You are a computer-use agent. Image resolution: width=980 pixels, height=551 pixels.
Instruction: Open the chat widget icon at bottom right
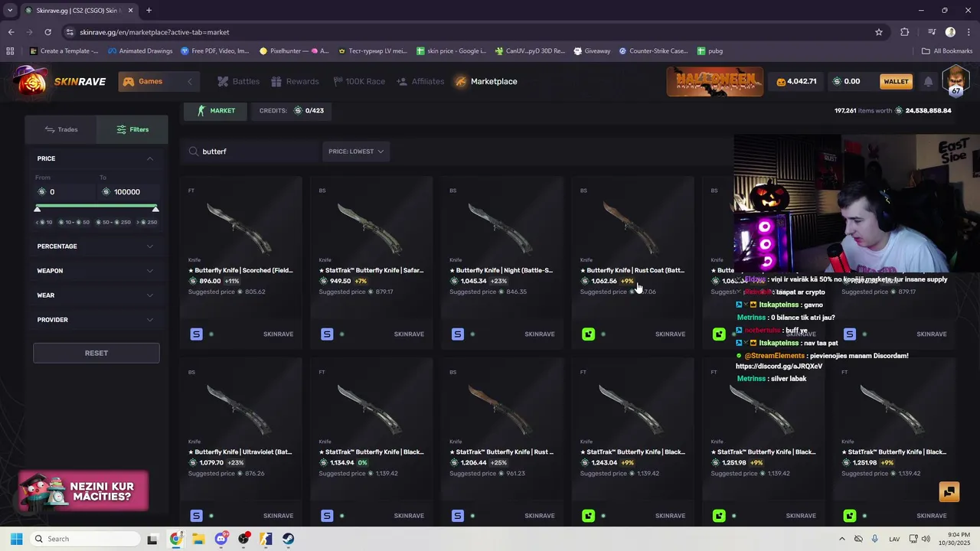coord(949,492)
